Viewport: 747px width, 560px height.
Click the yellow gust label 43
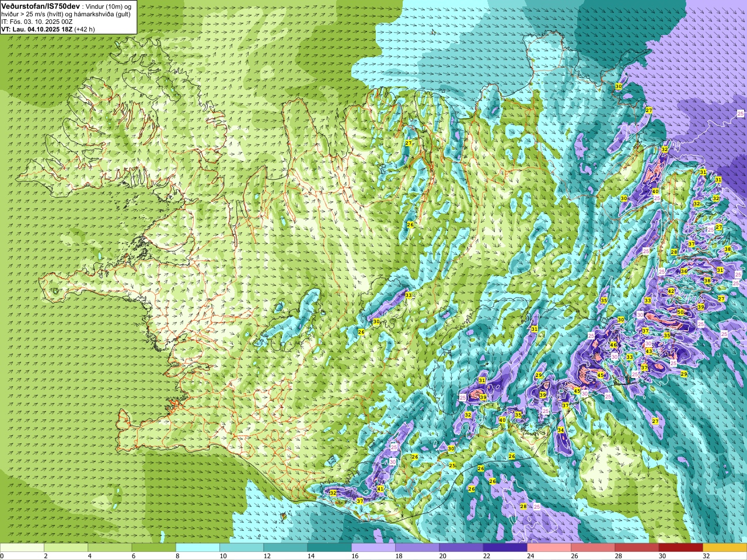click(649, 351)
